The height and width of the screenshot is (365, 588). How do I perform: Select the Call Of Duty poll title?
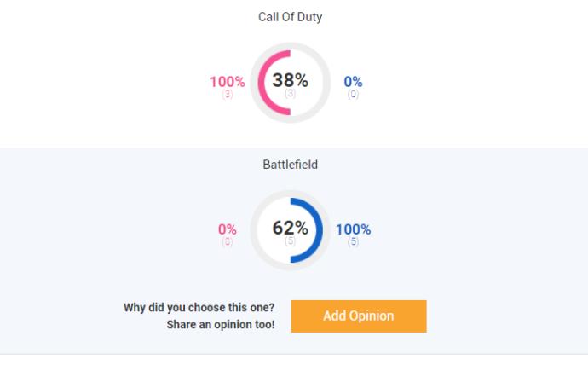[x=290, y=17]
